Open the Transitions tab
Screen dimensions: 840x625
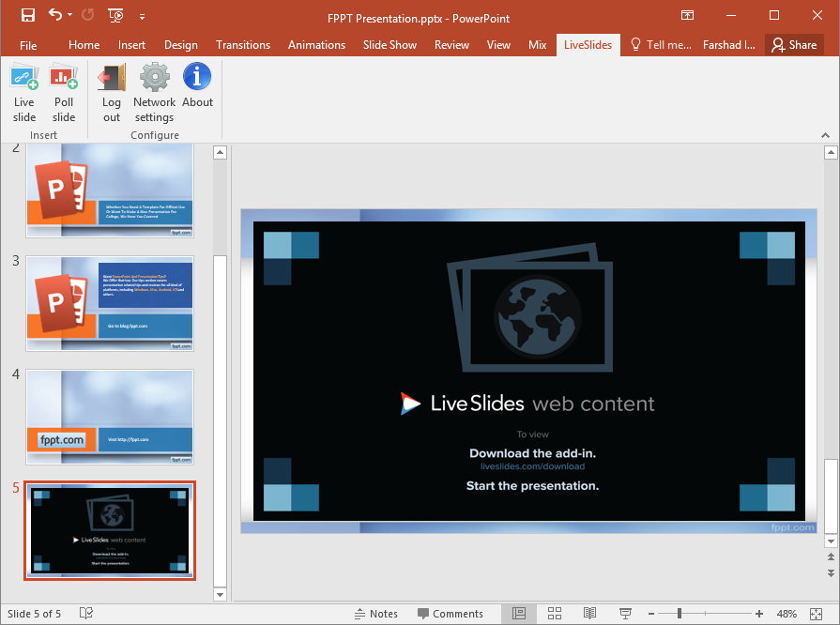[243, 45]
